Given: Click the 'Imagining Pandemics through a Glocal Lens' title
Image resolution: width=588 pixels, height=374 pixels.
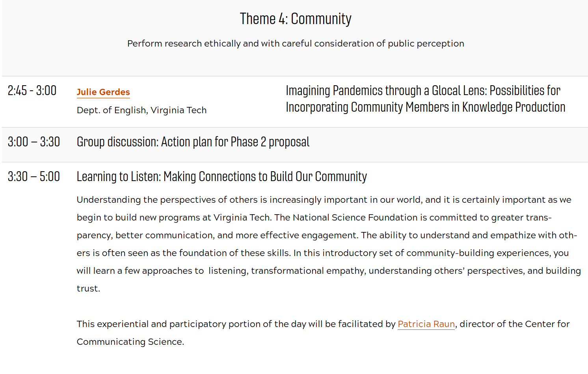Looking at the screenshot, I should click(423, 91).
